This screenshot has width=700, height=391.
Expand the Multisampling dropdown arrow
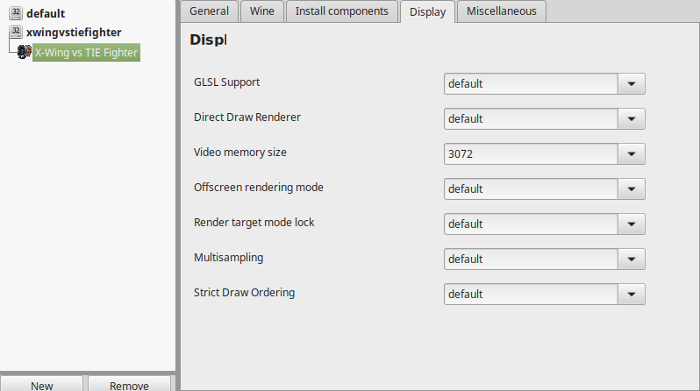click(x=631, y=259)
